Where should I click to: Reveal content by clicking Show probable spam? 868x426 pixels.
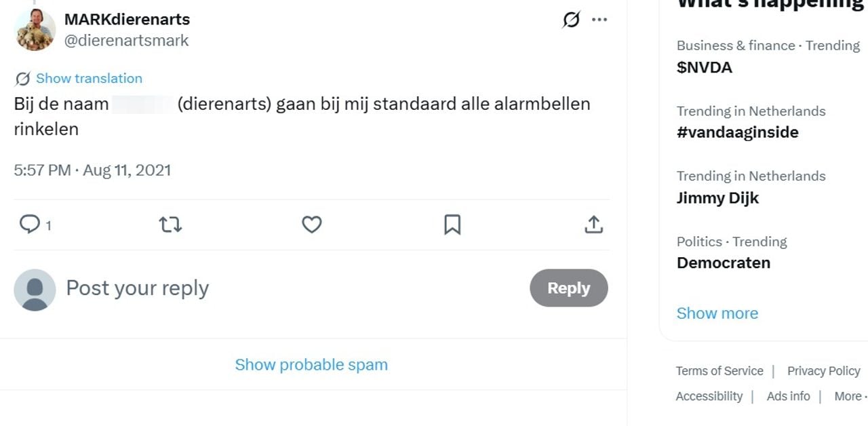coord(311,364)
